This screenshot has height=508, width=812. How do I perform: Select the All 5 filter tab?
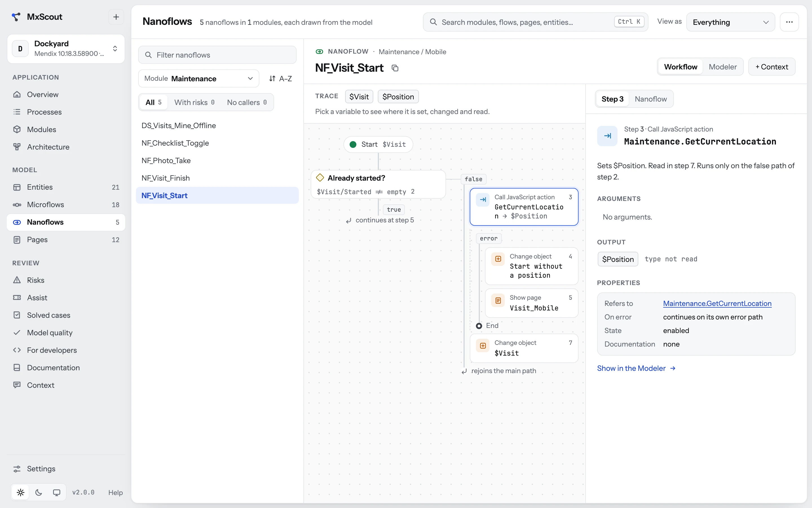tap(154, 102)
